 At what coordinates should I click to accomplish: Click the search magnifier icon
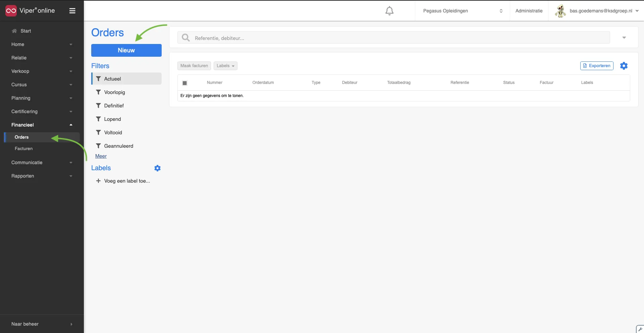point(185,38)
